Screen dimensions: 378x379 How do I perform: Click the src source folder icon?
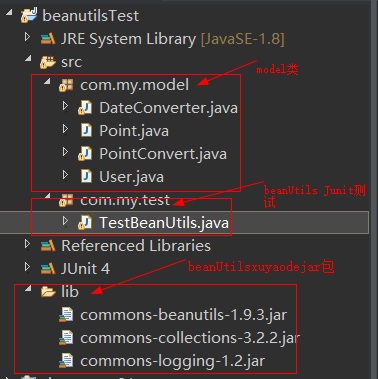(x=48, y=62)
